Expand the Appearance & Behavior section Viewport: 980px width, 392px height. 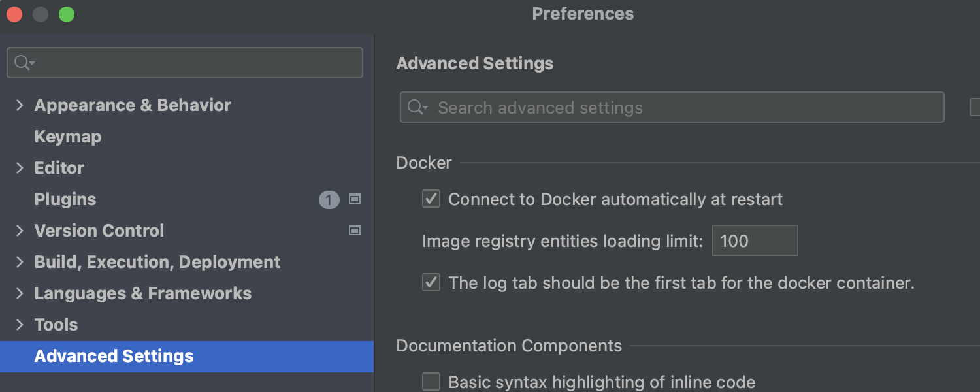click(20, 105)
